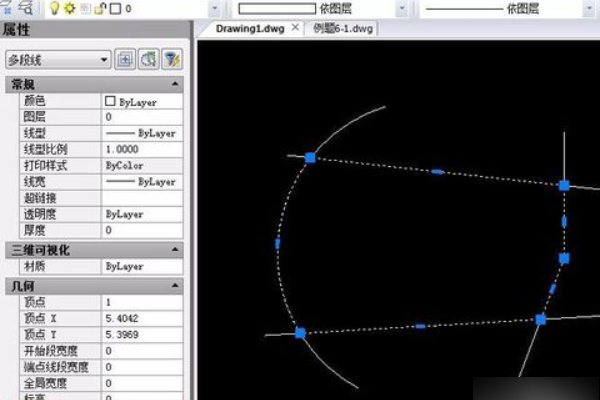Click the toggle PICKADD icon in properties panel
Image resolution: width=600 pixels, height=400 pixels.
pyautogui.click(x=125, y=60)
